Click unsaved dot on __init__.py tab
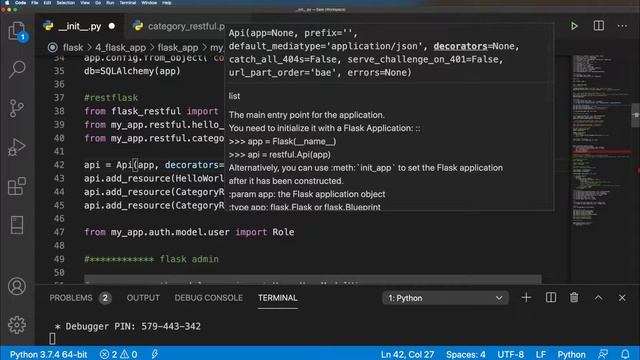Viewport: 640px width, 360px height. [x=111, y=26]
